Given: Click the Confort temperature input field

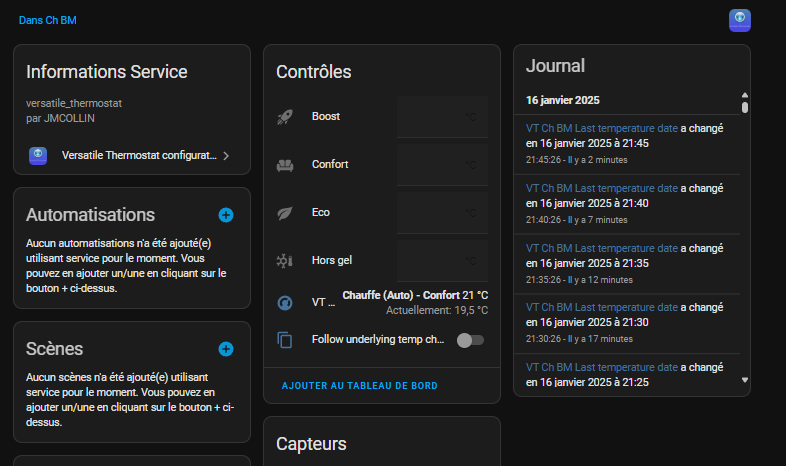Looking at the screenshot, I should click(x=441, y=165).
